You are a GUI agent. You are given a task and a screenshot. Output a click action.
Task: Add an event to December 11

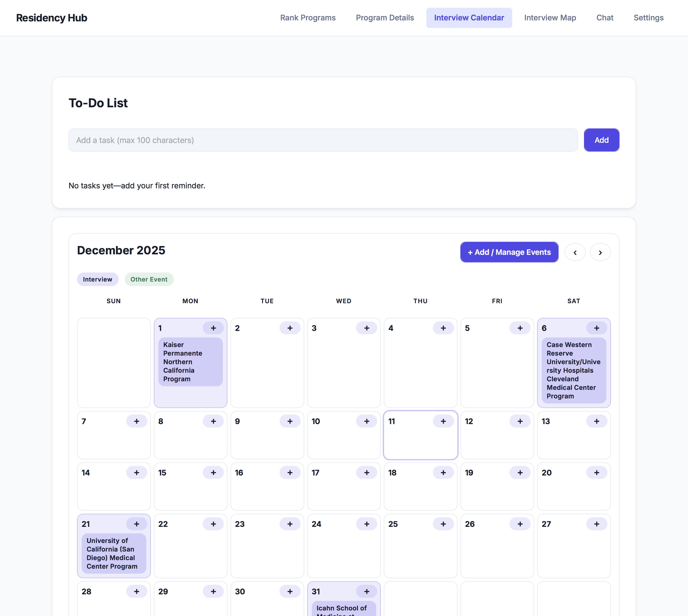(x=443, y=421)
